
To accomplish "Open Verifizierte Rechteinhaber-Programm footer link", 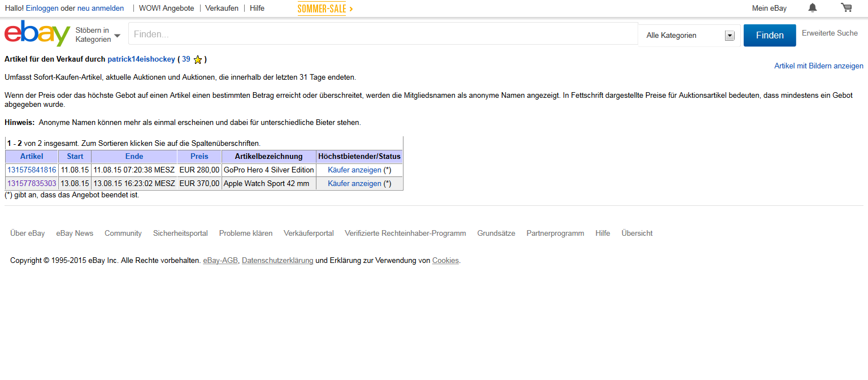I will [x=405, y=234].
